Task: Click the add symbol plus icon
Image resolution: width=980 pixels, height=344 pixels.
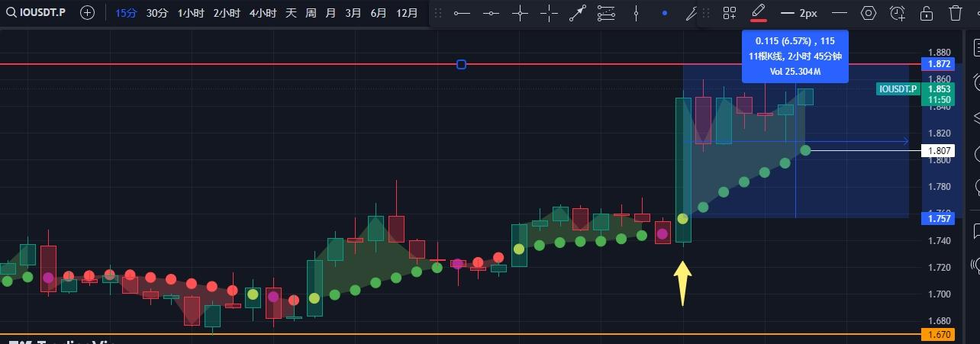Action: pyautogui.click(x=88, y=13)
